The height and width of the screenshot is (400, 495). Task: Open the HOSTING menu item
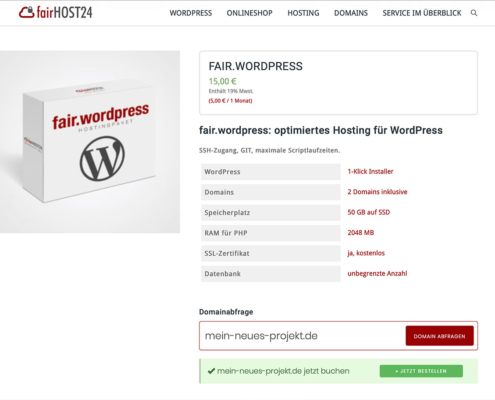(x=303, y=13)
